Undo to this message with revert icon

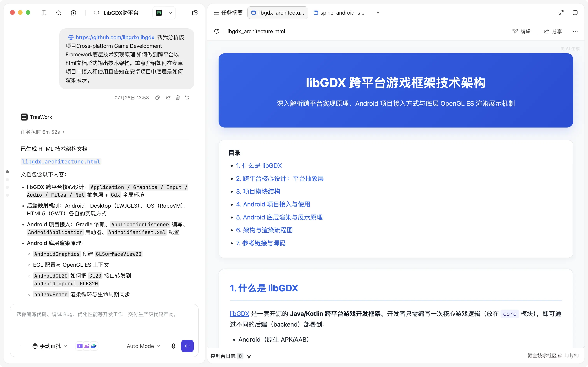pyautogui.click(x=187, y=98)
